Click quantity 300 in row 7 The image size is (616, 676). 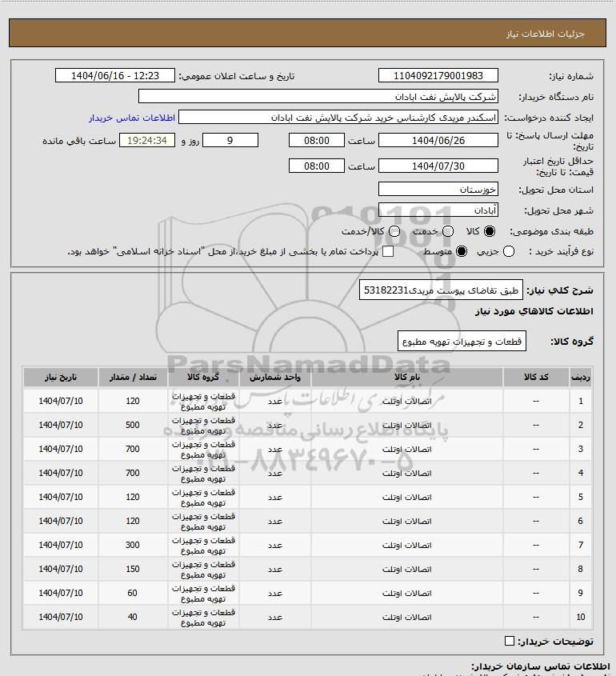pyautogui.click(x=133, y=545)
